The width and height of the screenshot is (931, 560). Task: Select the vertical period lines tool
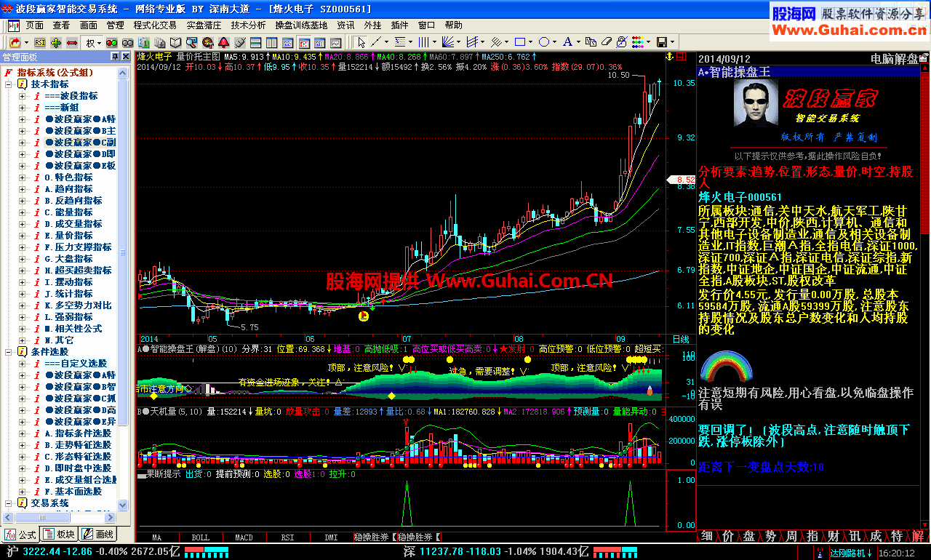click(423, 42)
